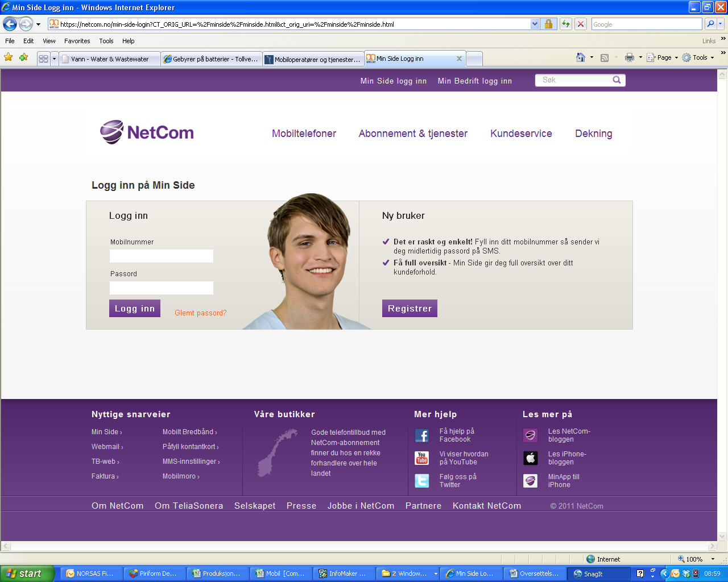The image size is (728, 582).
Task: Open the Help menu
Action: 129,41
